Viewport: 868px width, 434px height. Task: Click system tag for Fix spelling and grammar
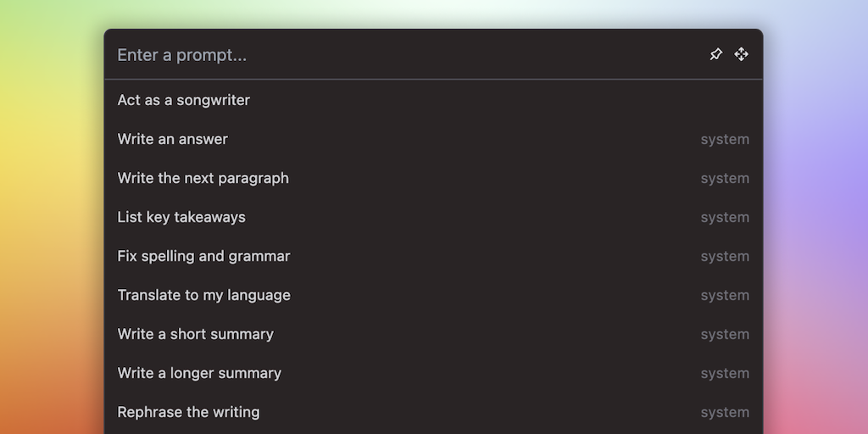[x=725, y=257]
